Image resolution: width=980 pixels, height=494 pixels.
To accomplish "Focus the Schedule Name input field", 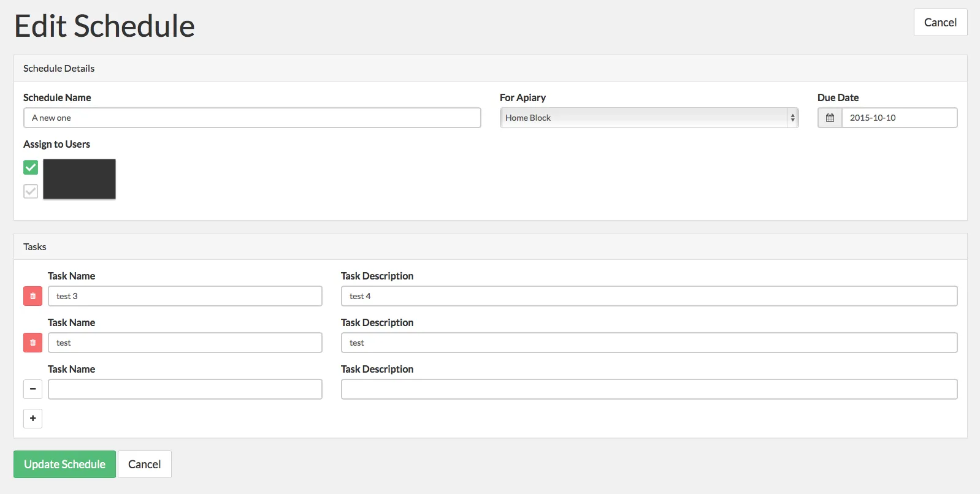I will pos(252,118).
